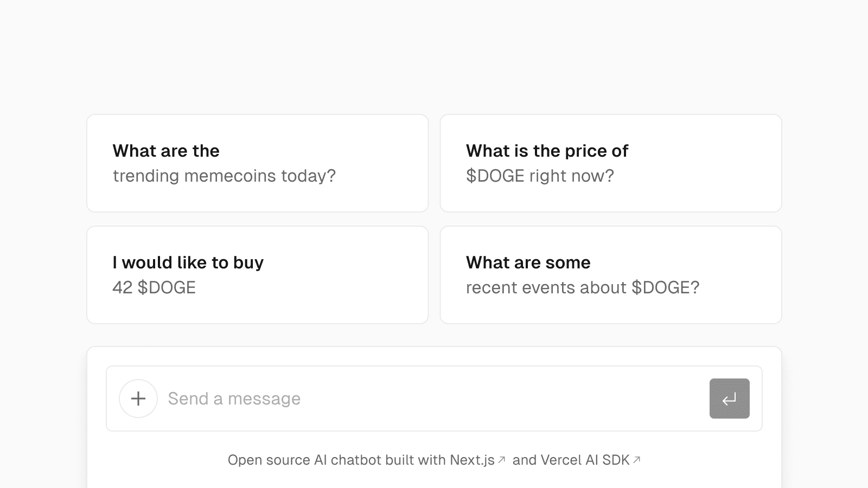Click the 'What are some' heading text
Screen dimensions: 868x488
tap(528, 262)
